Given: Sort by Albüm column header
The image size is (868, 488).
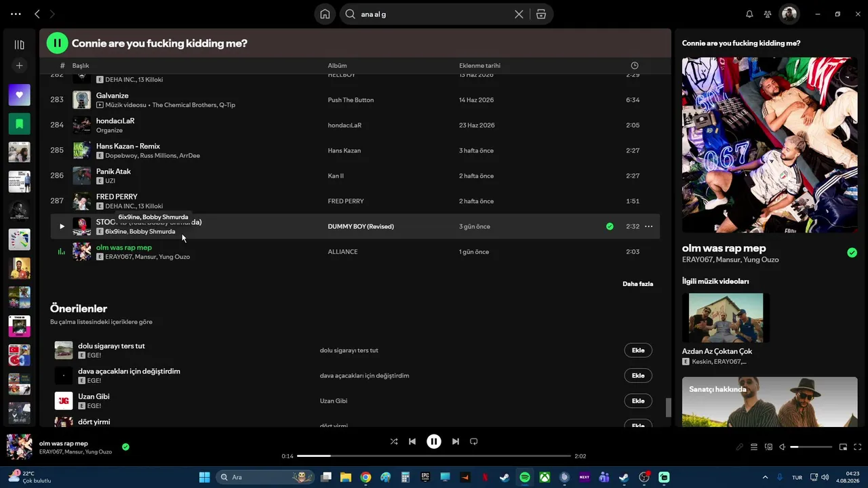Looking at the screenshot, I should tap(338, 66).
